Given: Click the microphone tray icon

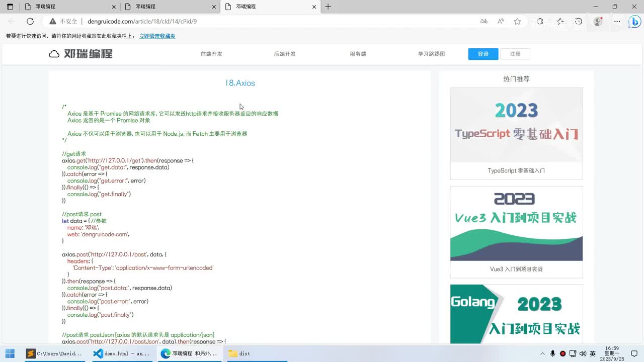Looking at the screenshot, I should point(553,353).
